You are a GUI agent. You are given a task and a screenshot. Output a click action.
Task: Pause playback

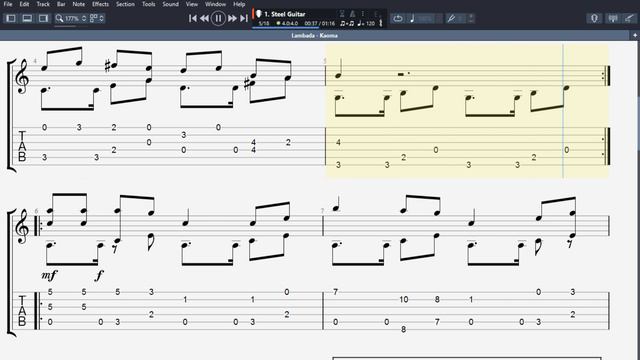coord(218,18)
